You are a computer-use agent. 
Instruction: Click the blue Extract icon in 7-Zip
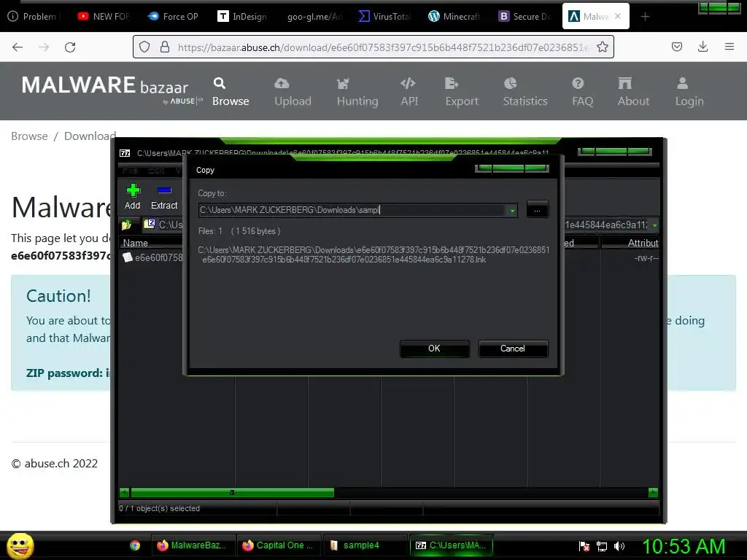point(164,190)
